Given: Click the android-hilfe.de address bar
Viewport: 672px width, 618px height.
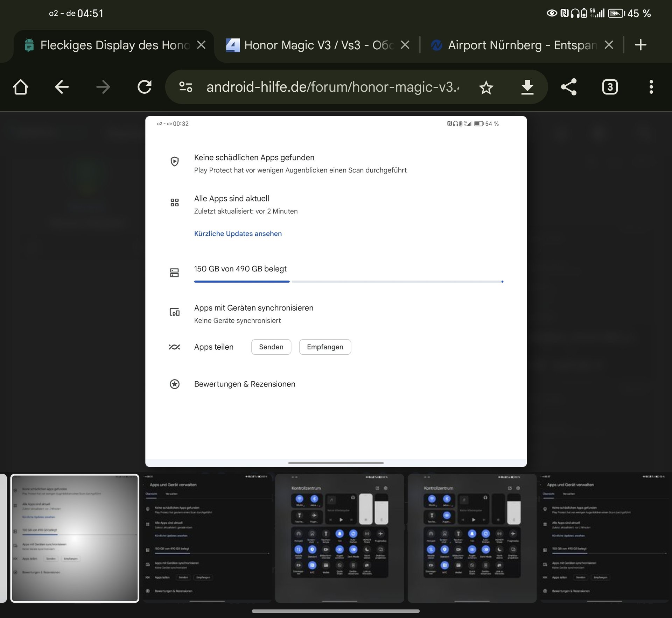Looking at the screenshot, I should [332, 87].
